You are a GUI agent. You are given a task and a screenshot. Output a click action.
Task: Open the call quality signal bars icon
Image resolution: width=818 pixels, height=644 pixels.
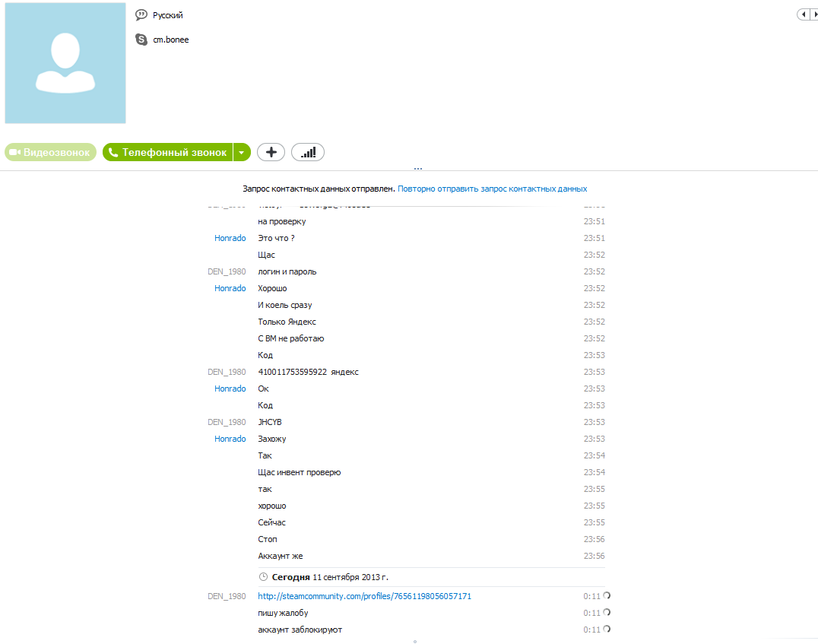(x=308, y=152)
